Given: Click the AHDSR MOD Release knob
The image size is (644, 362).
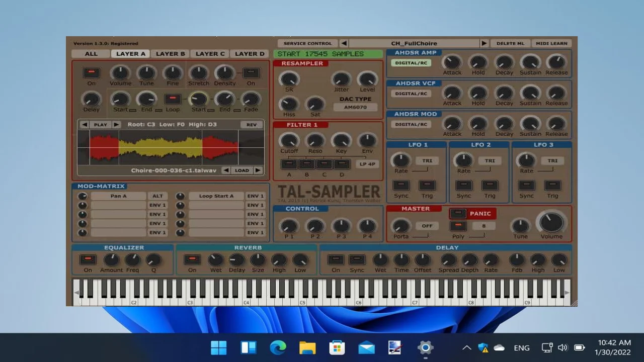Looking at the screenshot, I should pyautogui.click(x=556, y=123).
